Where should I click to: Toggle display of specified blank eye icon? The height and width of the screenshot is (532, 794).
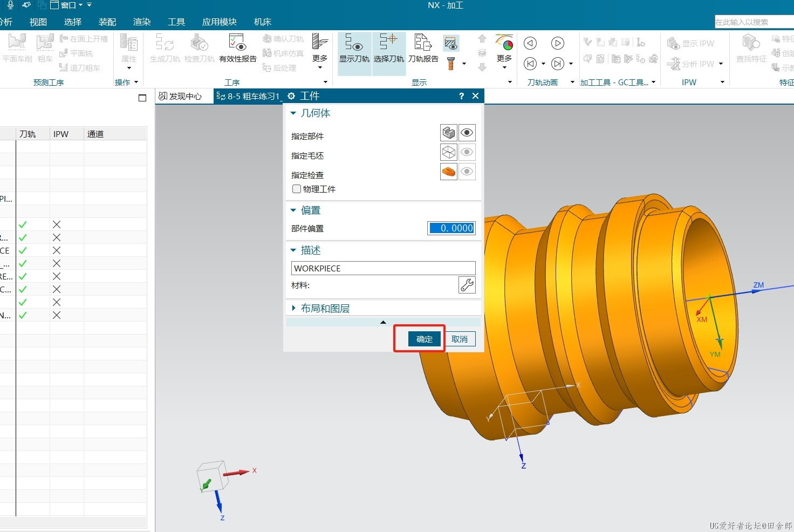tap(467, 152)
